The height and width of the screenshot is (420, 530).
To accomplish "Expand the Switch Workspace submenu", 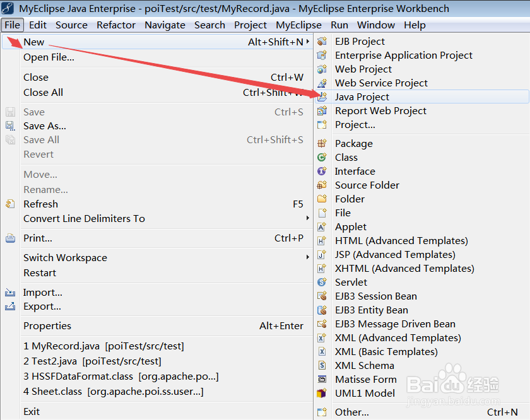I will 308,257.
